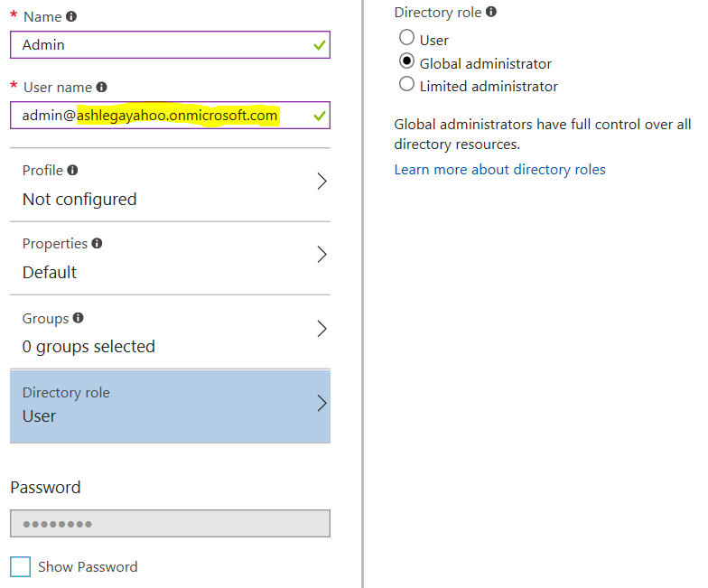Click the green checkmark in Name field
The height and width of the screenshot is (588, 708).
coord(320,45)
